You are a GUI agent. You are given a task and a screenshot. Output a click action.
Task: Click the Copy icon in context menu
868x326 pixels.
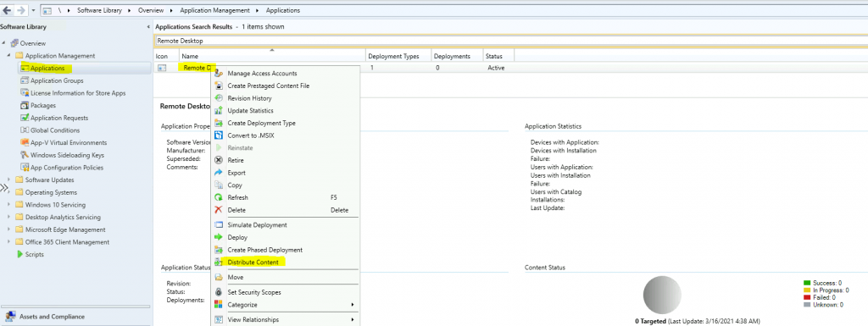(x=218, y=185)
